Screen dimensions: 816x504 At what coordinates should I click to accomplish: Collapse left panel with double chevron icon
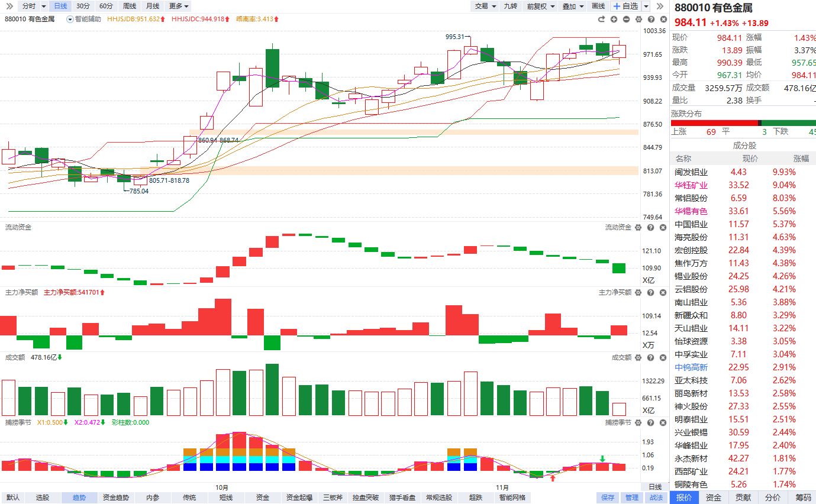pos(9,6)
